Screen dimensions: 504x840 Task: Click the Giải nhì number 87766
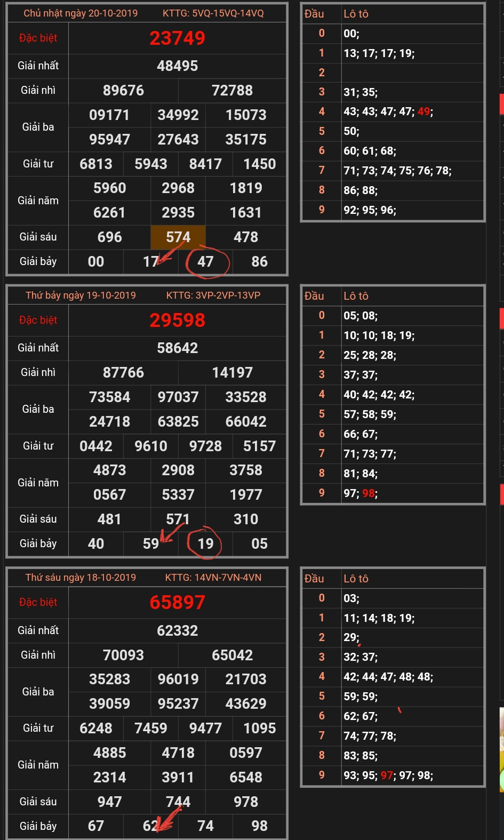pyautogui.click(x=123, y=372)
